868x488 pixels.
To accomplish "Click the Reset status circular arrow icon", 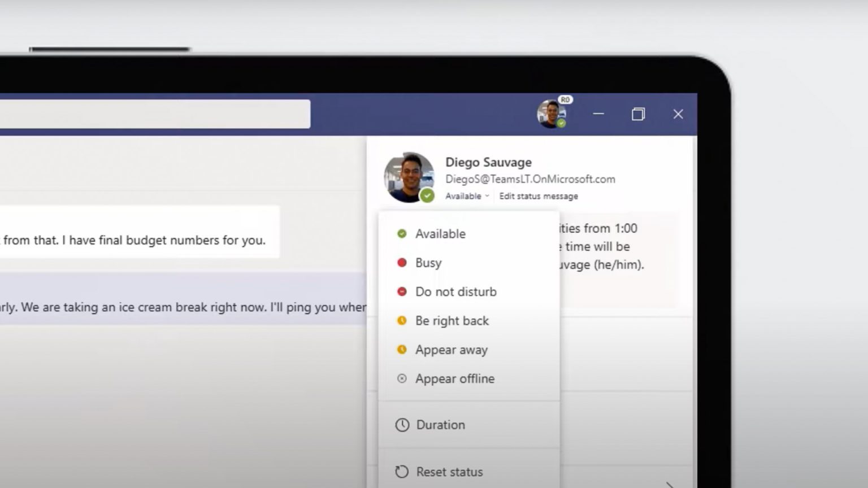I will coord(402,472).
